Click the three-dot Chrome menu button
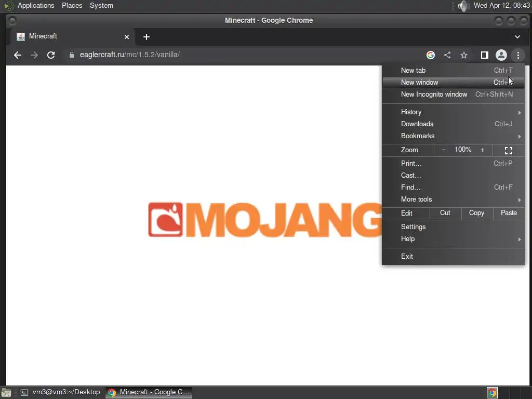The height and width of the screenshot is (399, 532). [518, 55]
